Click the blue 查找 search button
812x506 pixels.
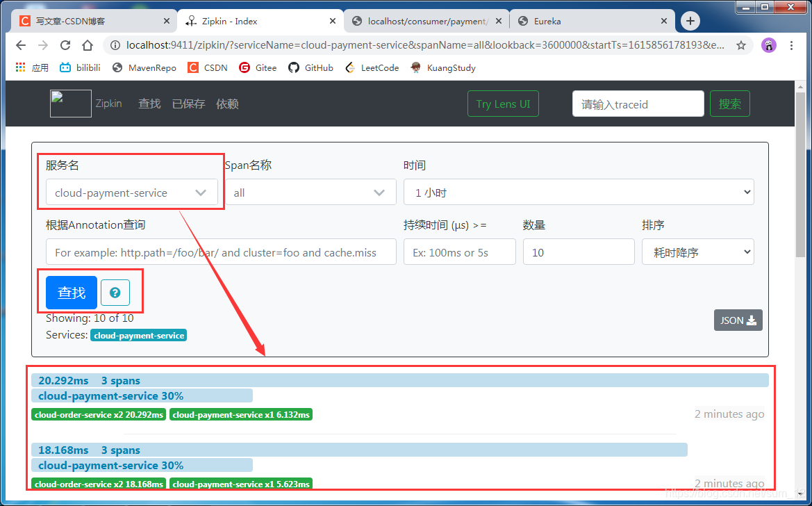(x=72, y=293)
